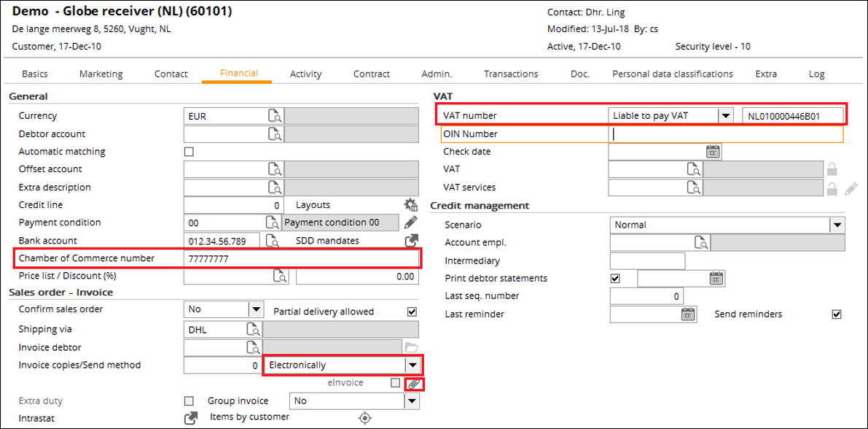Expand the Scenario Normal dropdown
The image size is (868, 429).
(837, 225)
